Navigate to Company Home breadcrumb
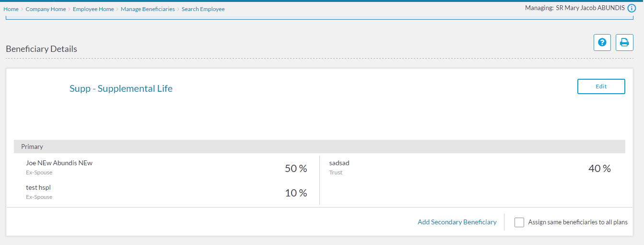Image resolution: width=644 pixels, height=245 pixels. click(46, 9)
